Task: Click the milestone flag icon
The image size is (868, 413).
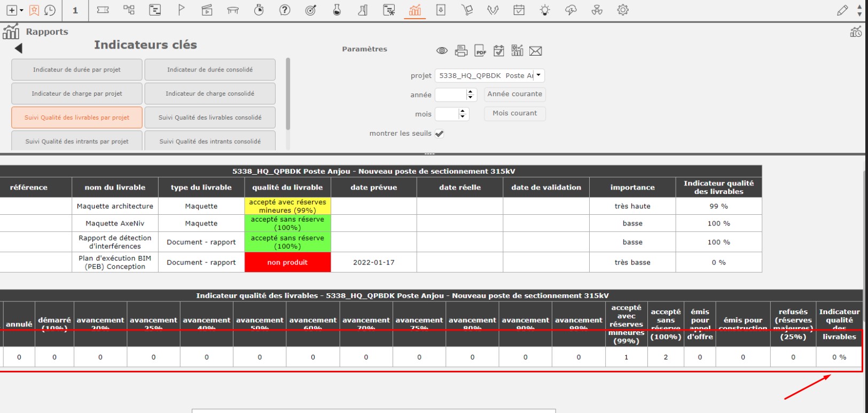Action: tap(181, 10)
